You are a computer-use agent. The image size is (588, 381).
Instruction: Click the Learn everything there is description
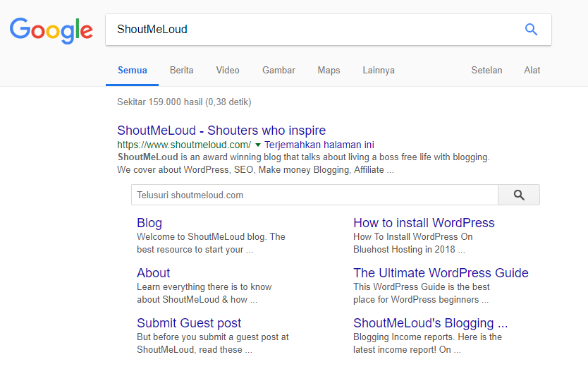pyautogui.click(x=204, y=294)
